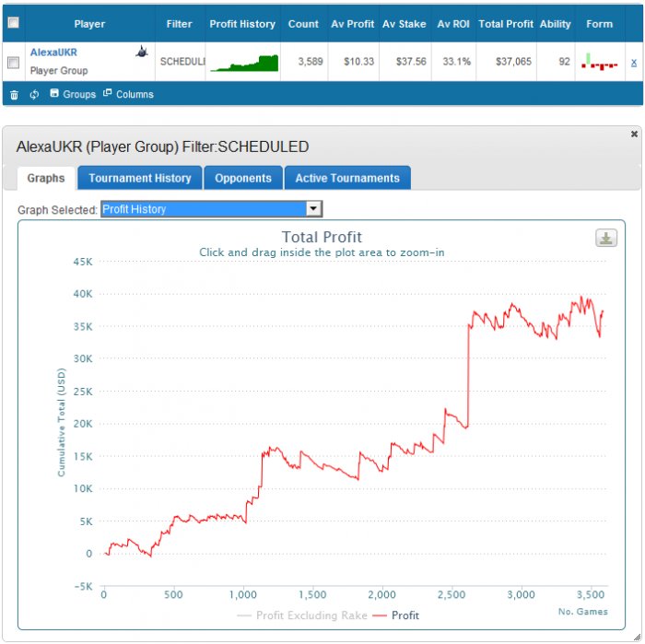Click the Total Profit chart title
The image size is (645, 644).
click(322, 237)
